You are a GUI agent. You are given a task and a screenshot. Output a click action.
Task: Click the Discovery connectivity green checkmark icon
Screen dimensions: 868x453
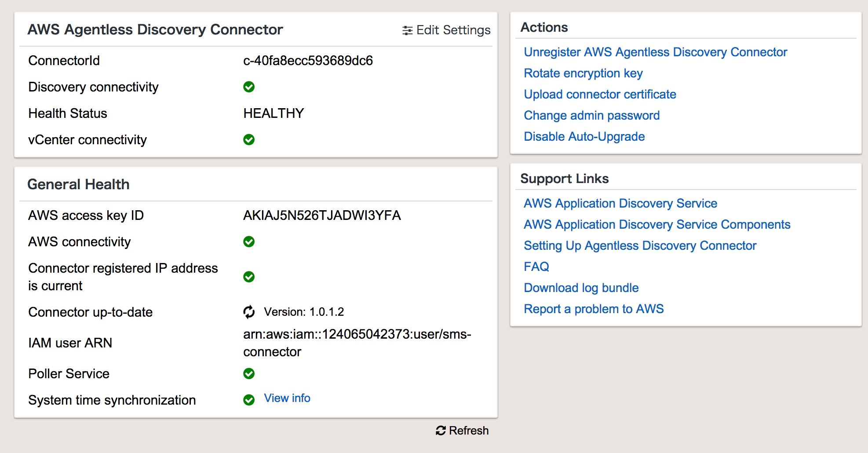pyautogui.click(x=249, y=87)
